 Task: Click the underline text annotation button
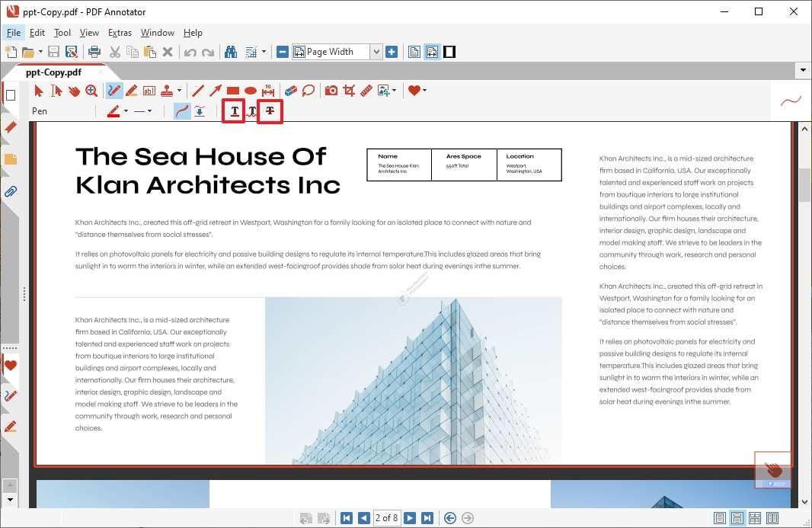(x=234, y=111)
